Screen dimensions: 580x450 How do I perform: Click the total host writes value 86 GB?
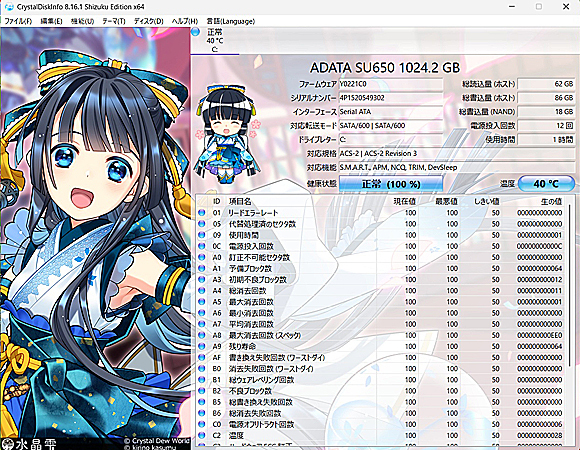coord(546,98)
